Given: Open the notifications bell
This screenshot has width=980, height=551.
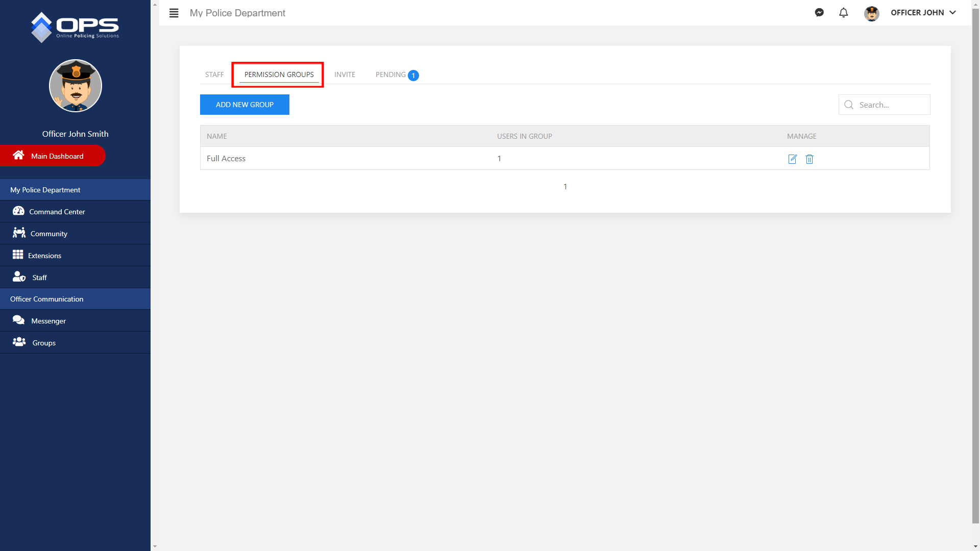Looking at the screenshot, I should [843, 13].
